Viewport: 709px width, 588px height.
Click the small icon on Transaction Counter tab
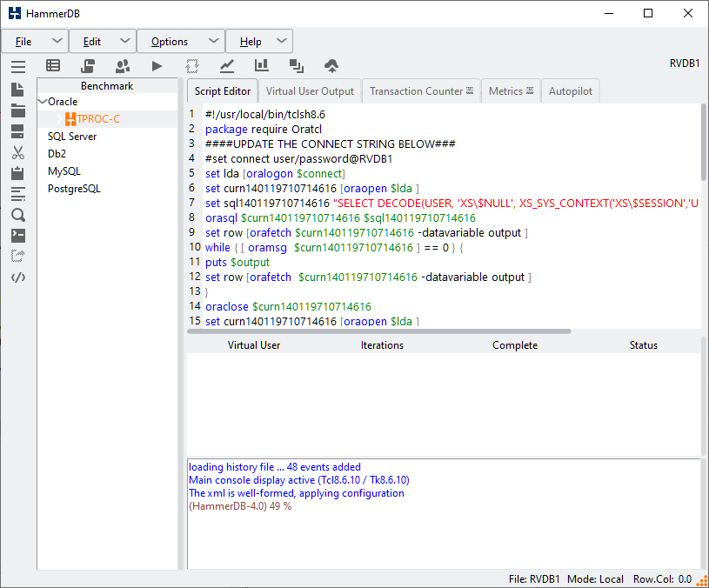[470, 90]
